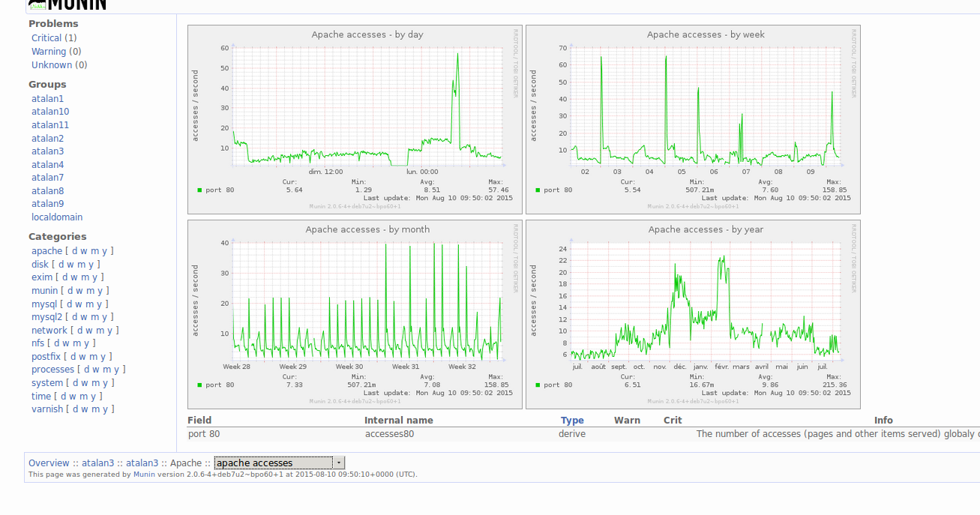980x515 pixels.
Task: Open disk category week view 'w'
Action: 70,265
